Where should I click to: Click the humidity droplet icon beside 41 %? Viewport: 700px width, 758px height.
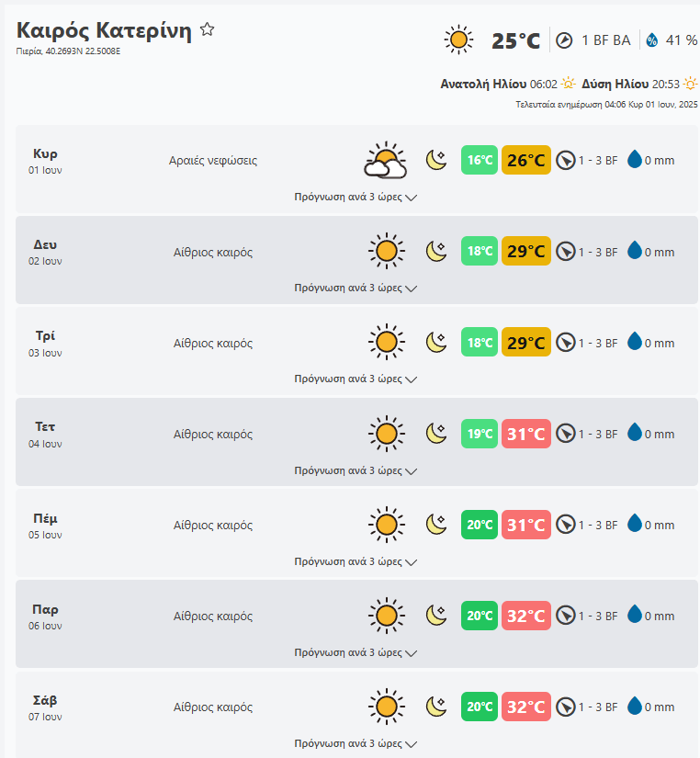[651, 40]
